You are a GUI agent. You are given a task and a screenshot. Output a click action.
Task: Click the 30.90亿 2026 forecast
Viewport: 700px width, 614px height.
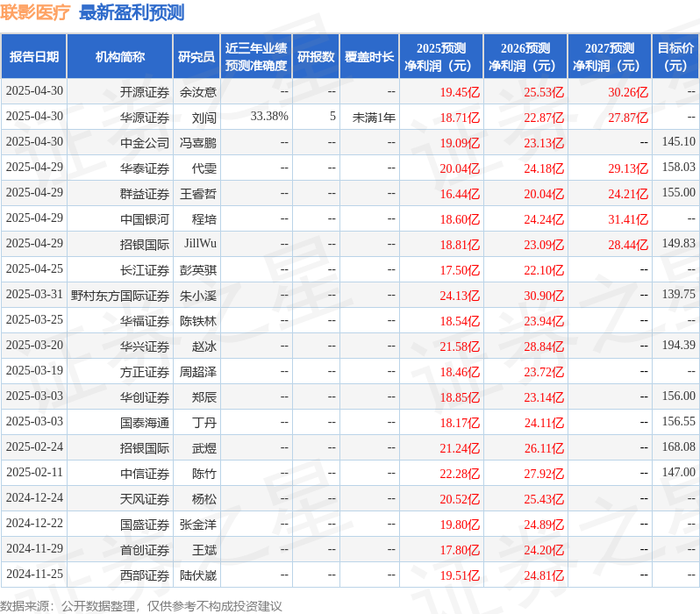[544, 296]
